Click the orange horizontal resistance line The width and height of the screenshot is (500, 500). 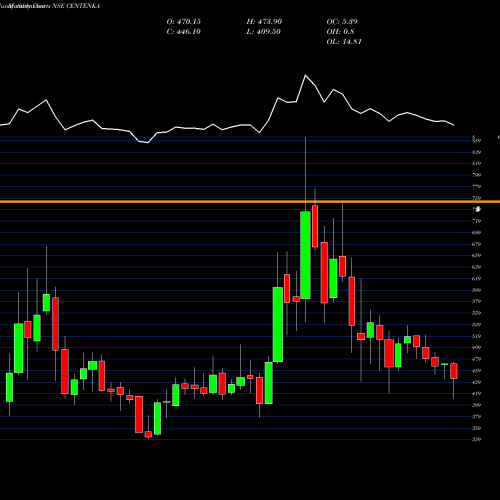[x=250, y=202]
